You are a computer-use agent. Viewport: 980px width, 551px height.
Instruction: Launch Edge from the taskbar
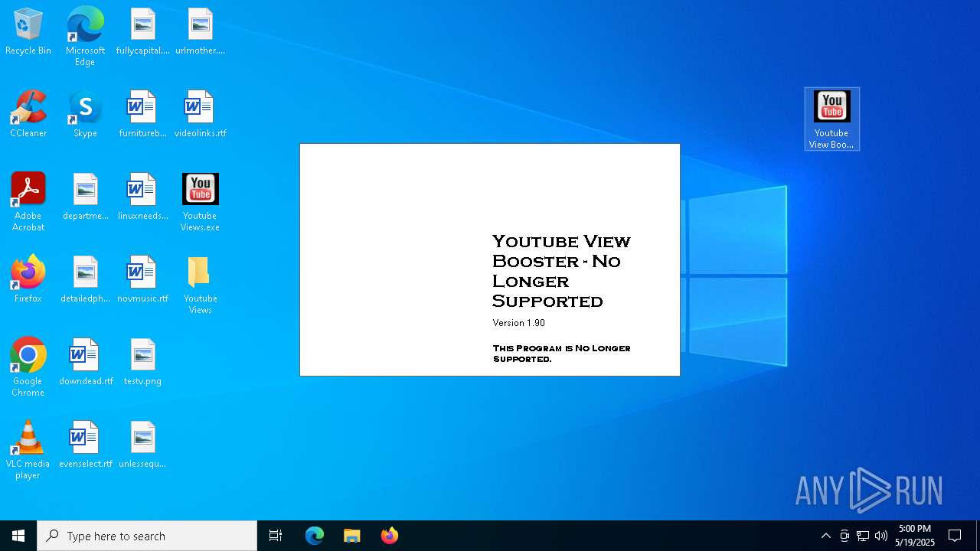click(315, 536)
